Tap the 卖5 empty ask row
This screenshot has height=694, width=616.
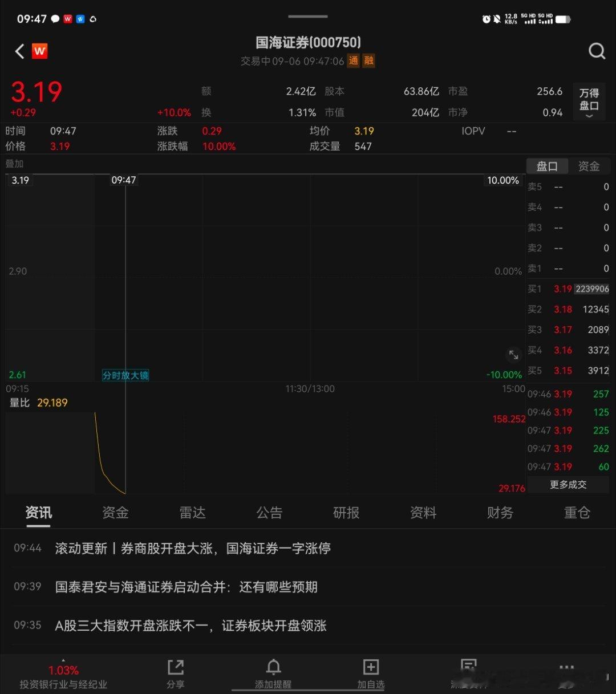(568, 187)
